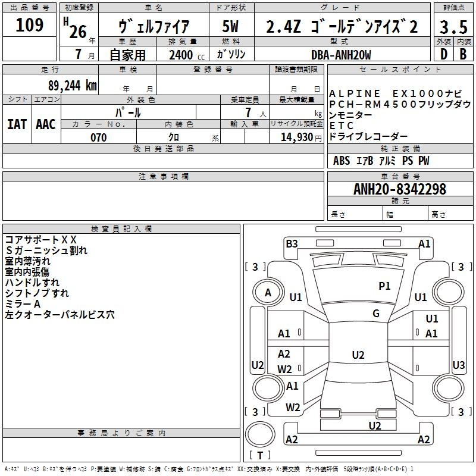476x476 pixels.
Task: Select the [ T ] spare tire label
Action: [x=260, y=455]
